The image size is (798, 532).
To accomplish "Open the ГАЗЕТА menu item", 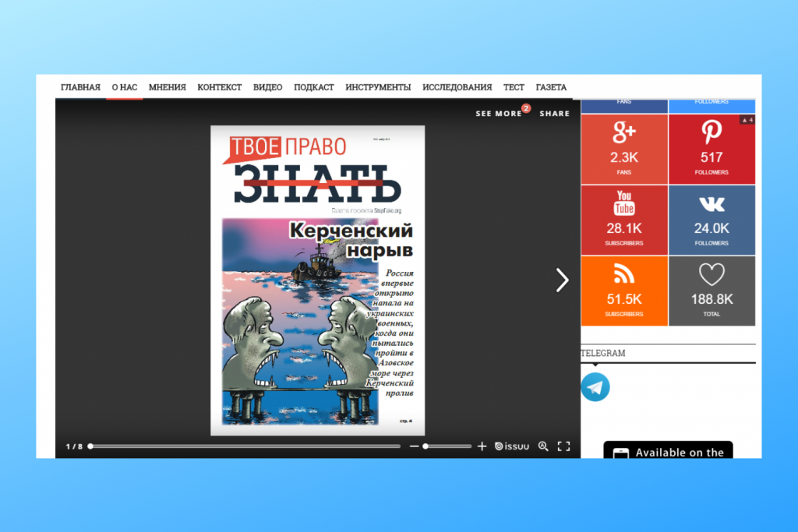I will 551,87.
